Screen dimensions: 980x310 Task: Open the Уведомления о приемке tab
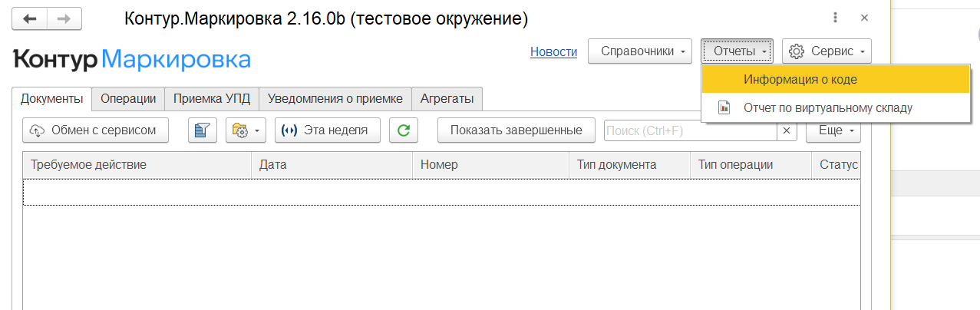coord(335,98)
